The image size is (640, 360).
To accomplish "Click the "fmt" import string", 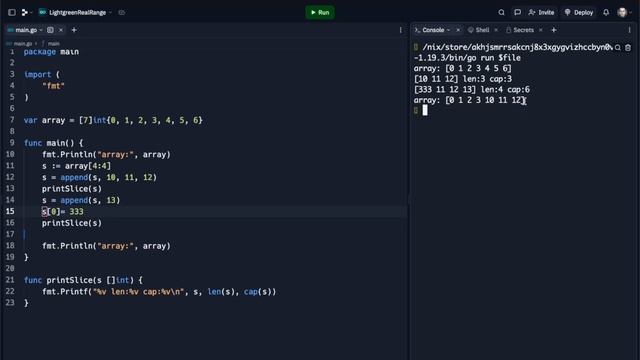I will coord(53,86).
